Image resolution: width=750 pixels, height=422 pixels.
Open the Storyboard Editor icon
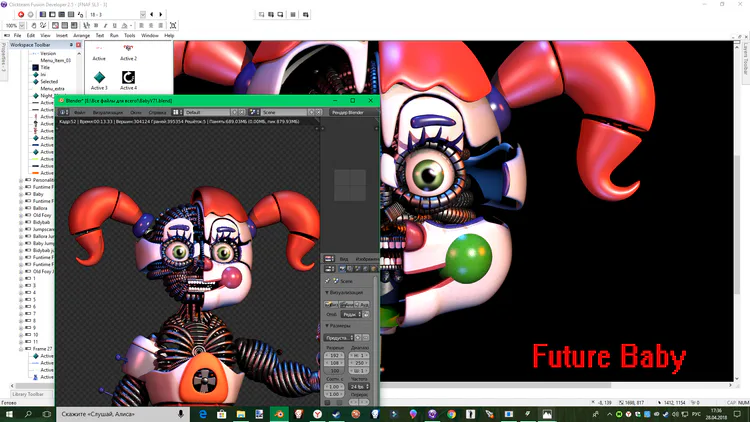tap(43, 14)
